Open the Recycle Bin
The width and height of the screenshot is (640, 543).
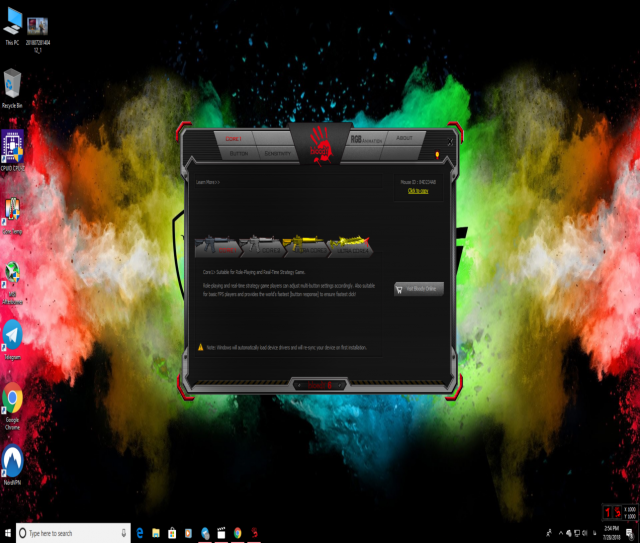[x=12, y=84]
